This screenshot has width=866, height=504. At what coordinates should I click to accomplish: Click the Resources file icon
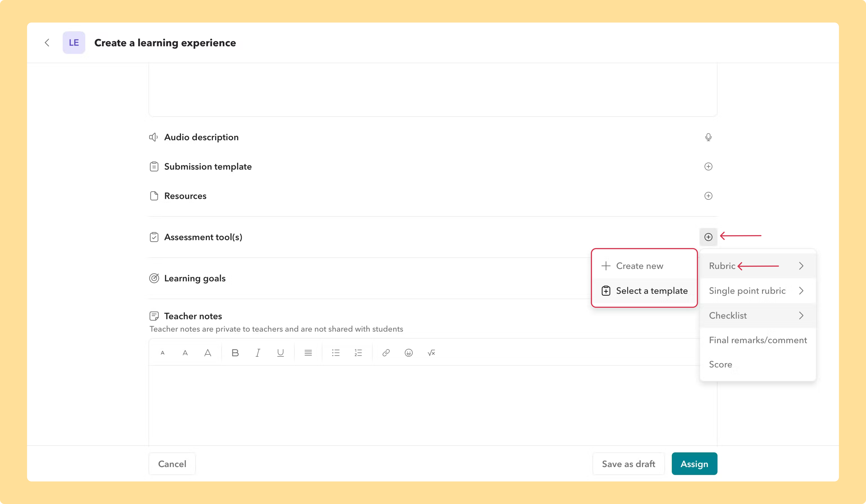coord(154,196)
